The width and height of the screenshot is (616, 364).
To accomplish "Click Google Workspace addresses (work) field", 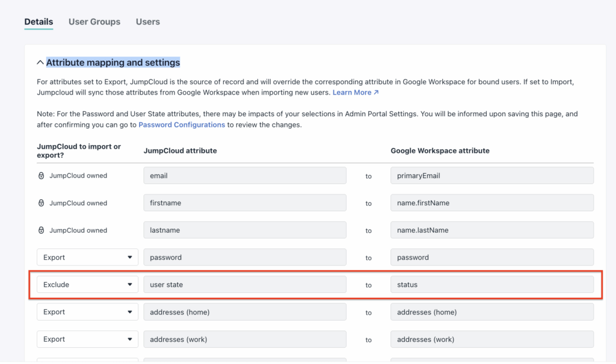I will (x=492, y=339).
